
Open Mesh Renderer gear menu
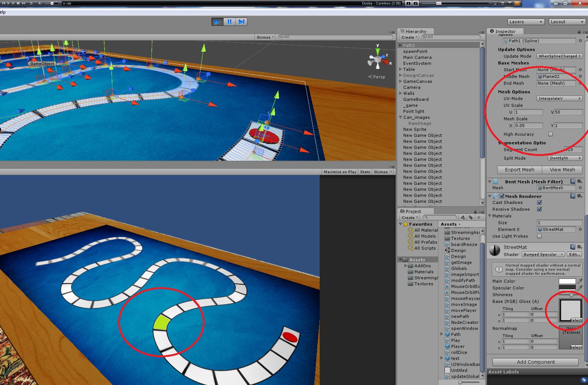tap(580, 196)
